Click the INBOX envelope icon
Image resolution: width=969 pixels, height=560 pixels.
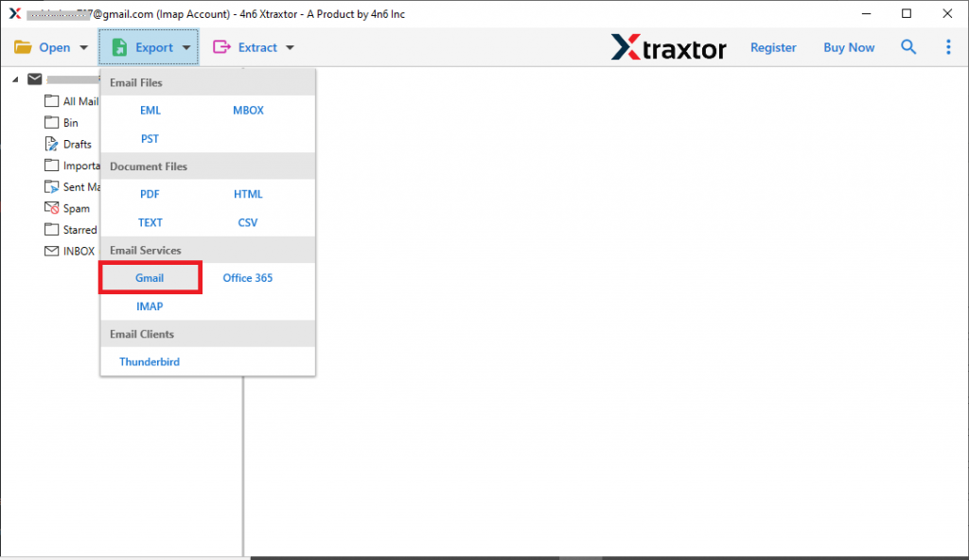click(51, 251)
